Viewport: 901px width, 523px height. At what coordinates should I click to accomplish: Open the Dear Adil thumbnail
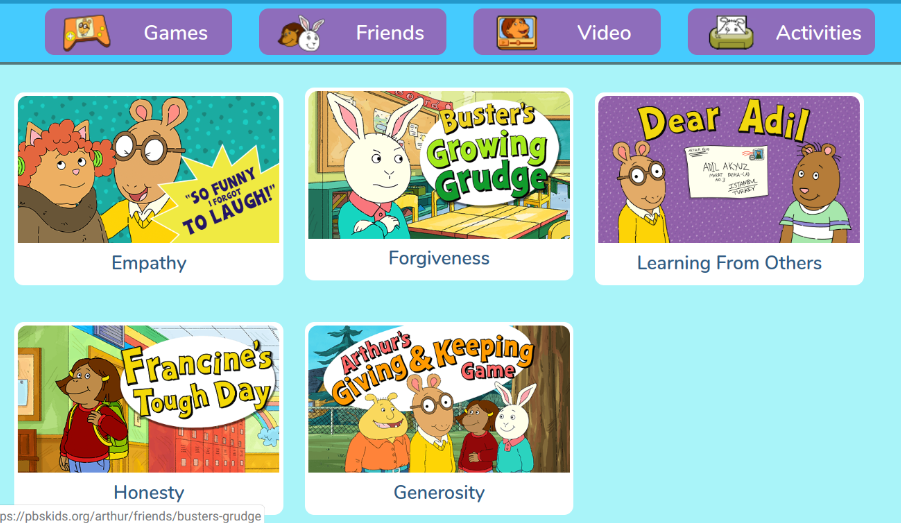[x=729, y=170]
